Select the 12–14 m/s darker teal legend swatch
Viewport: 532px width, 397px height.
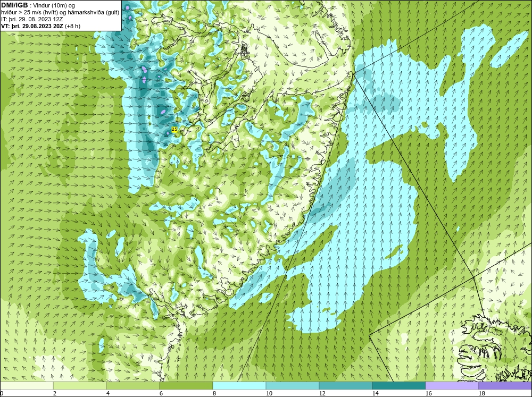click(x=345, y=385)
